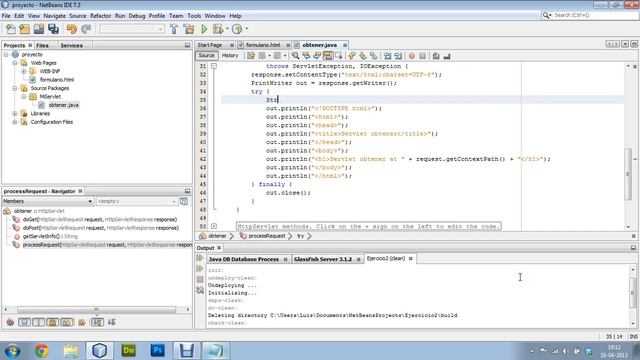Click the Comment icon in editor toolbar
640x360 pixels.
pos(436,56)
